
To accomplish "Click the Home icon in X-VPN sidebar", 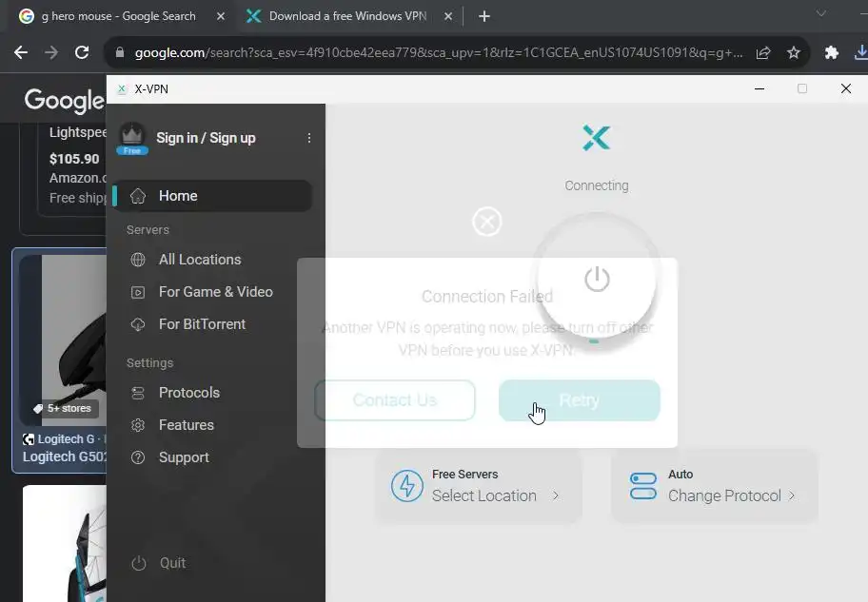I will (x=138, y=196).
